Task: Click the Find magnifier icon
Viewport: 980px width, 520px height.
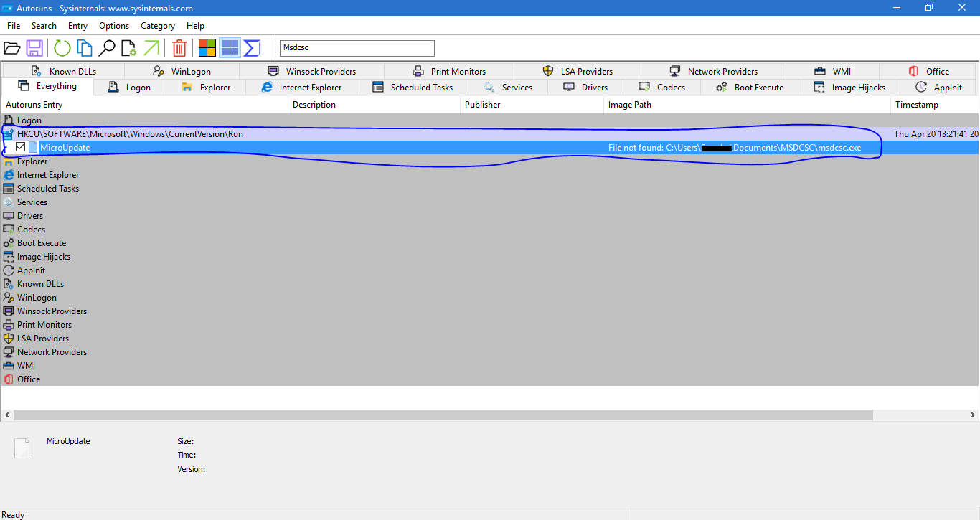Action: pyautogui.click(x=107, y=48)
